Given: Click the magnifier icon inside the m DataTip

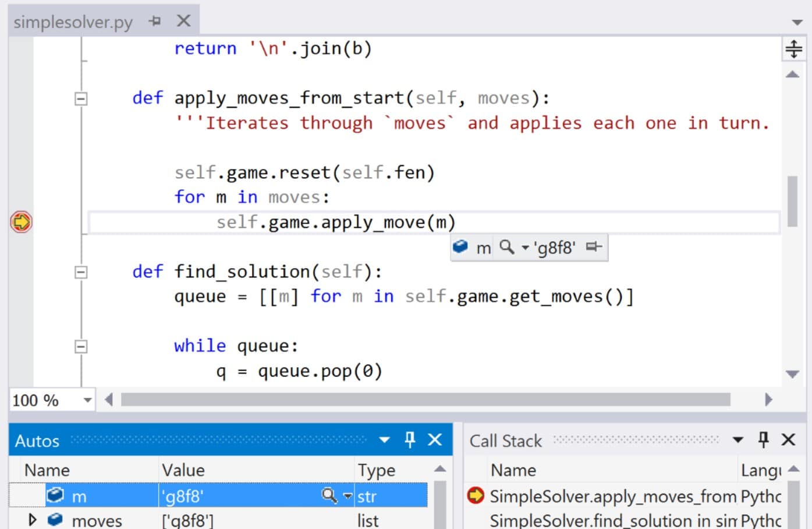Looking at the screenshot, I should (508, 247).
